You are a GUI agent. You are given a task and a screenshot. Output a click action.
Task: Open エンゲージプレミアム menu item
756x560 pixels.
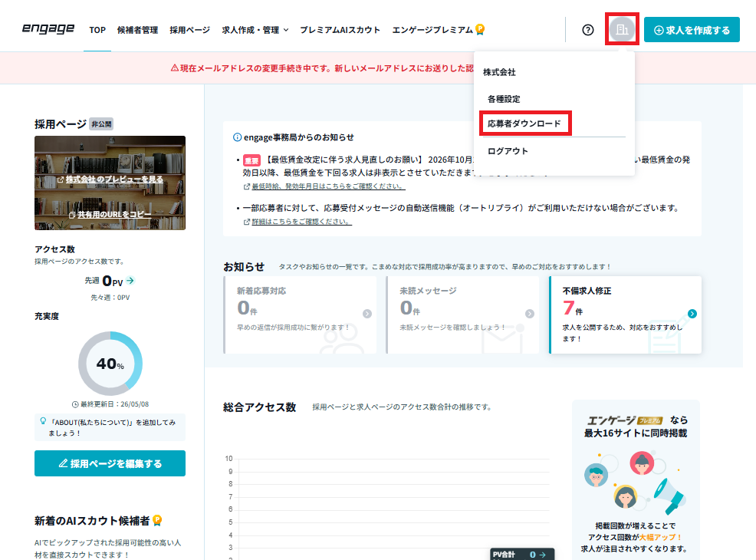432,30
